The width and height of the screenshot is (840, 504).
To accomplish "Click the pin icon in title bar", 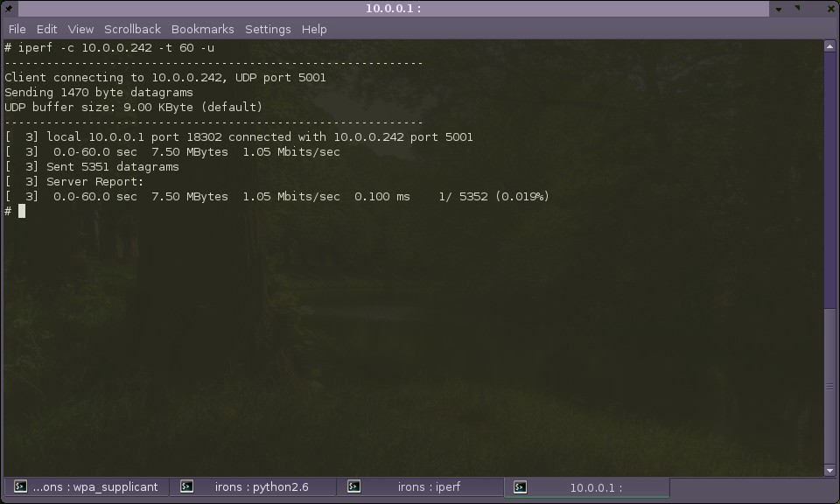I will click(x=9, y=9).
